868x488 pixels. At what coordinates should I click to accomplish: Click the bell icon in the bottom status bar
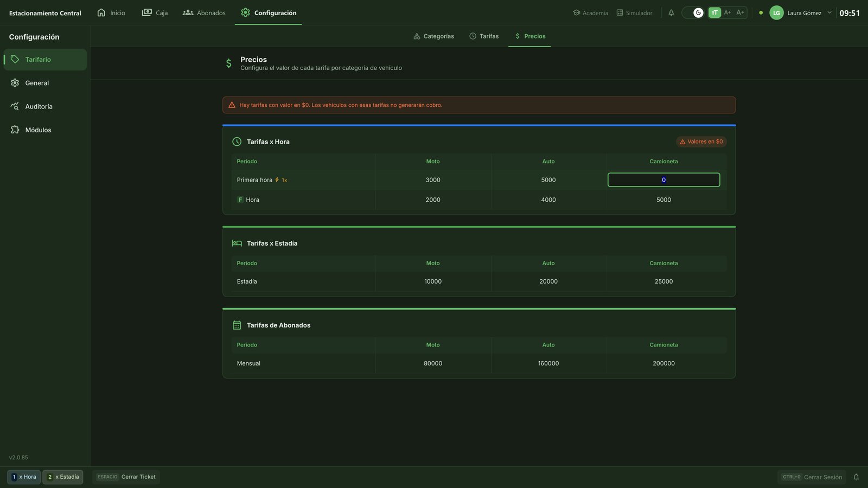coord(856,477)
